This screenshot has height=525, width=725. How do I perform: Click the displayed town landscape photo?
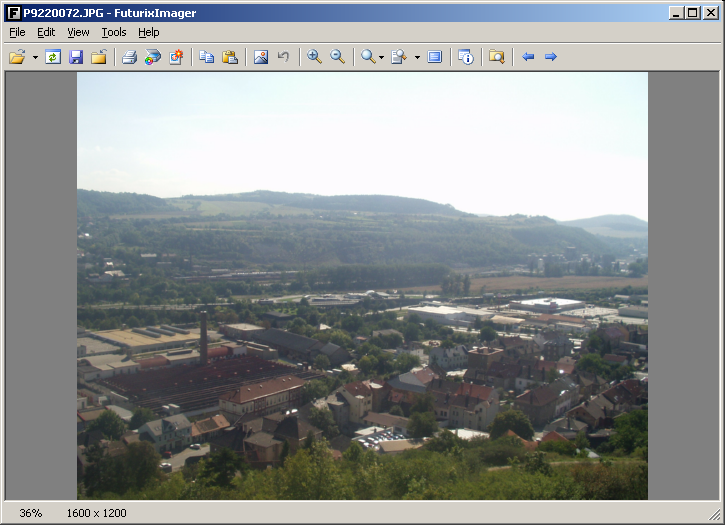pyautogui.click(x=362, y=285)
